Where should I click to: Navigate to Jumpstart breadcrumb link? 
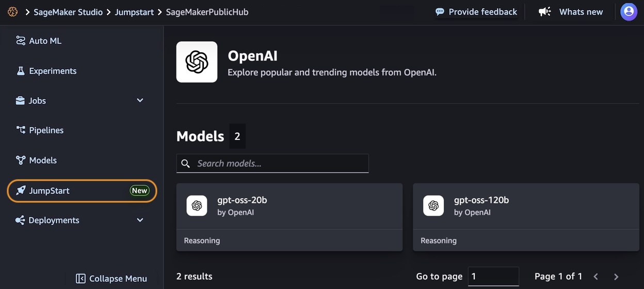pos(134,12)
